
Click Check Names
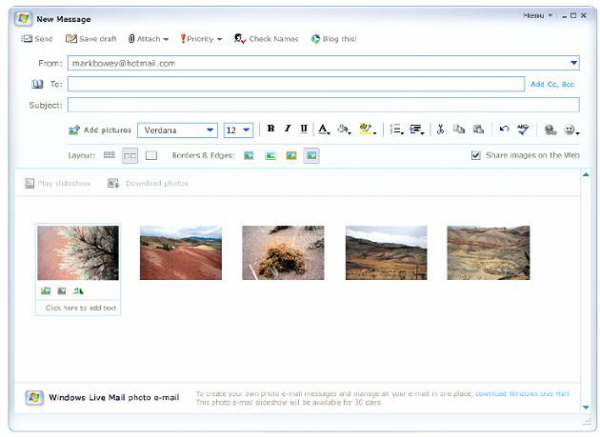(x=266, y=39)
